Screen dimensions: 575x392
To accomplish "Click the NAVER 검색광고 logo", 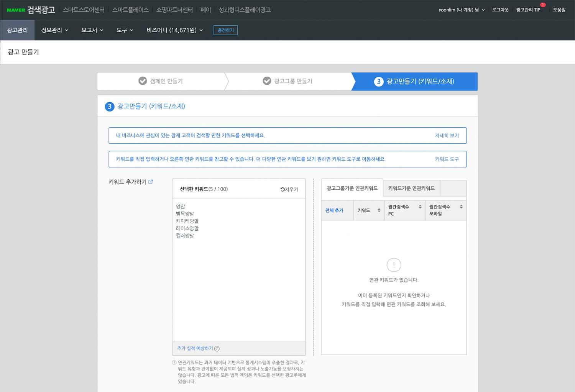I will 31,10.
